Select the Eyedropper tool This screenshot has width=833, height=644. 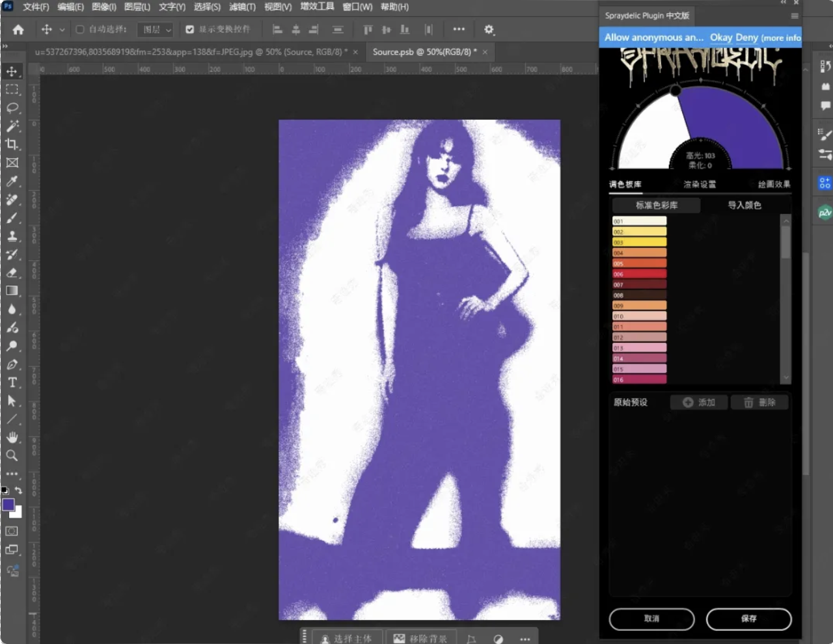[x=12, y=181]
